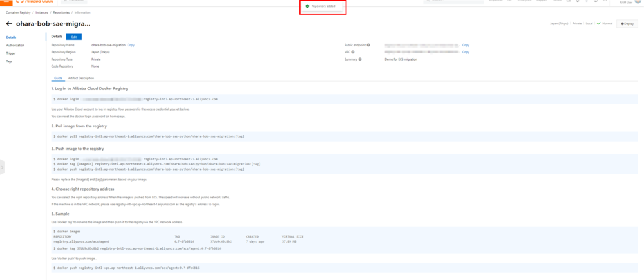644x280 pixels.
Task: Click heading '1. Log in to Alibaba Cloud Docker Registry'
Action: [90, 88]
